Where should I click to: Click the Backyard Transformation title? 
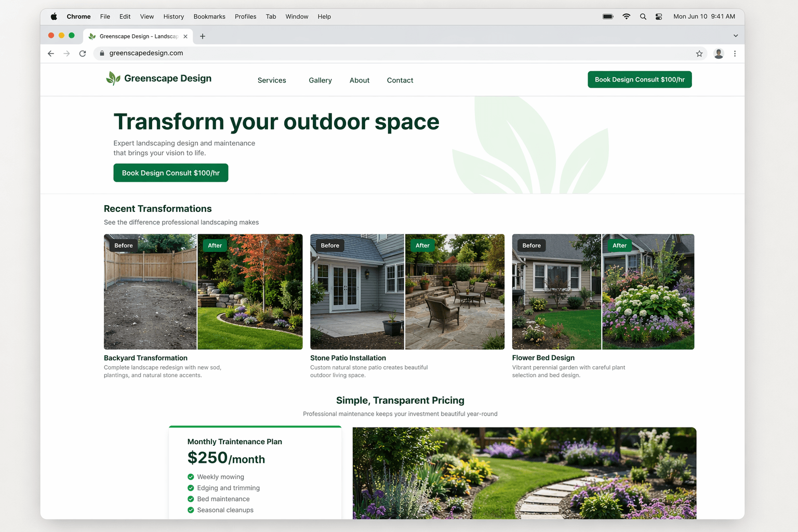point(145,358)
